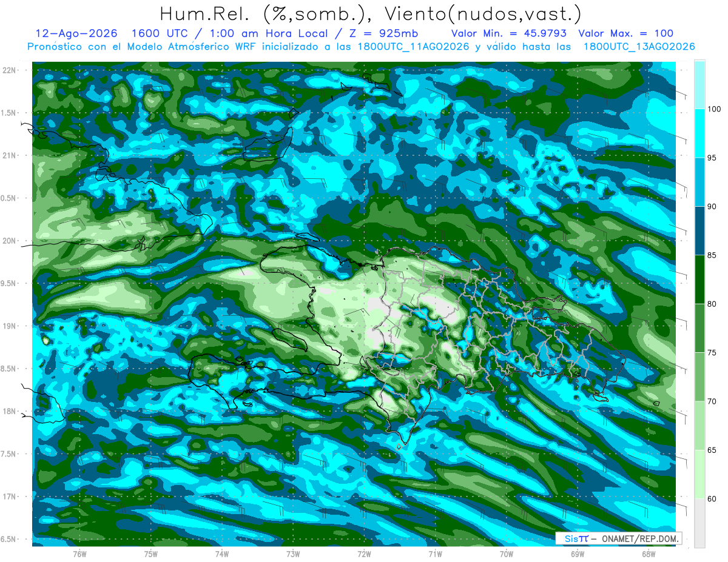The width and height of the screenshot is (728, 562).
Task: Click the latitude label "21N"
Action: pyautogui.click(x=9, y=155)
